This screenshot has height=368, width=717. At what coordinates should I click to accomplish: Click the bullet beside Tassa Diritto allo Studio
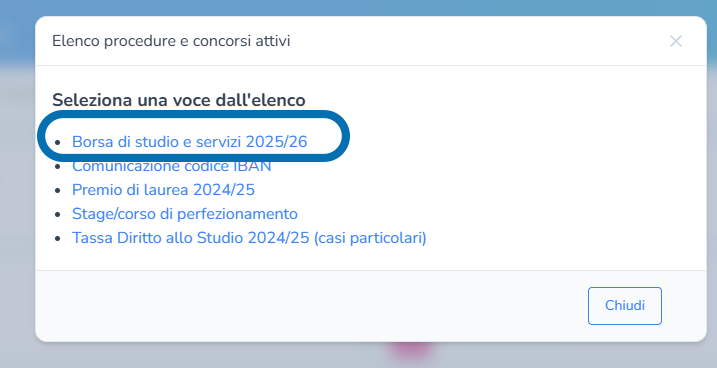point(57,238)
